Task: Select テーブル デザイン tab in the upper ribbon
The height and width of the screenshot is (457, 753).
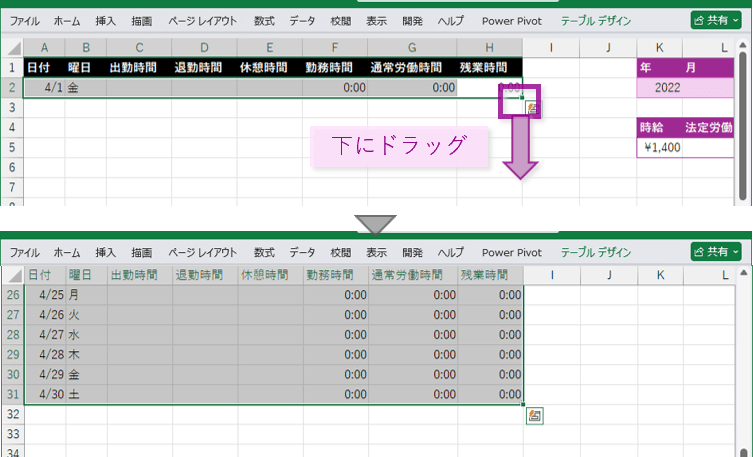Action: pos(596,21)
